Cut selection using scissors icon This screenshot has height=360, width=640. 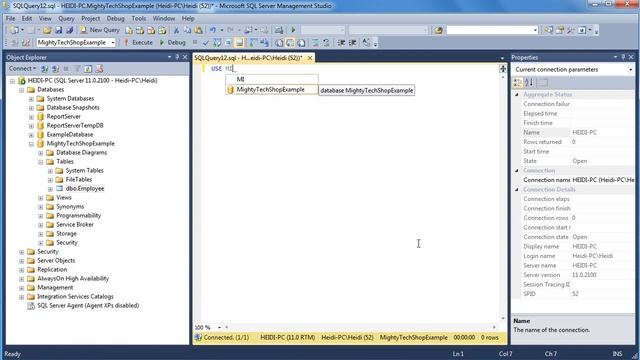pyautogui.click(x=176, y=30)
